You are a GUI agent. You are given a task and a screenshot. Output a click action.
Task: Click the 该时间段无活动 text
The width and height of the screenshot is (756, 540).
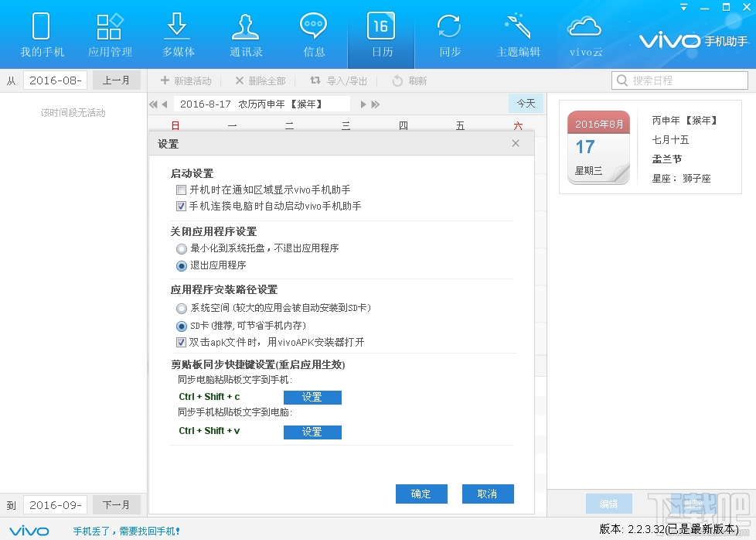click(73, 112)
